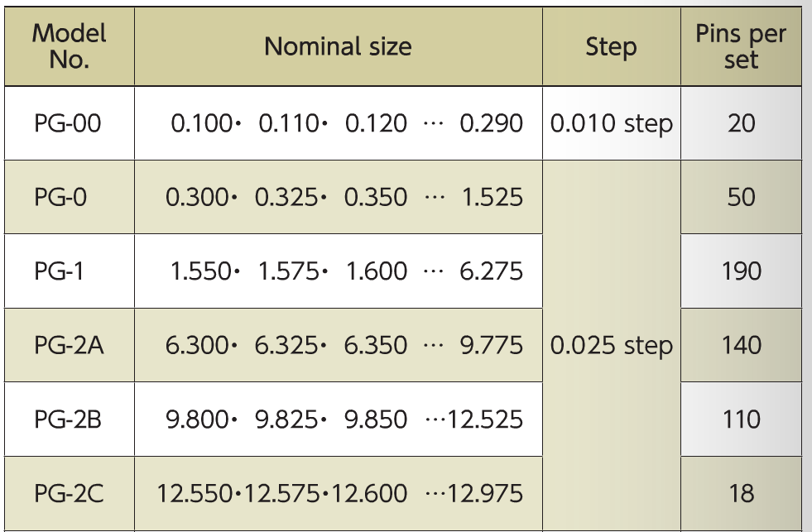
Task: Click the Model No. column header
Action: point(70,46)
